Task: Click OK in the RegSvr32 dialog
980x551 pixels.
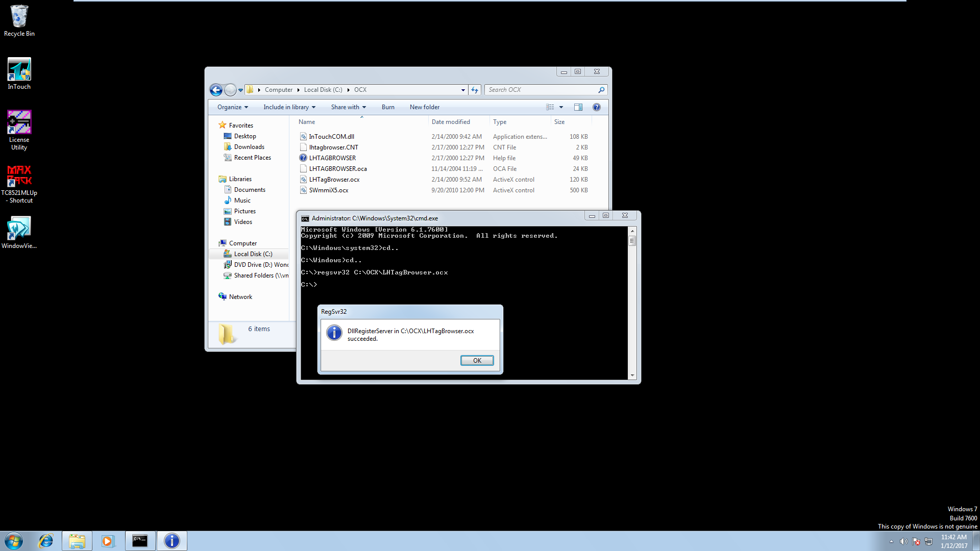Action: click(477, 361)
